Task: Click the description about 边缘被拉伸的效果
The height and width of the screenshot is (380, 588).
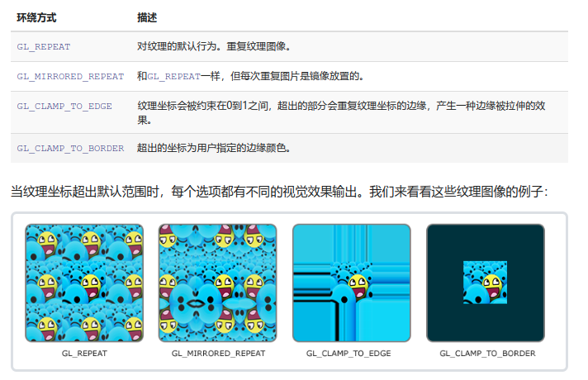Action: pos(339,113)
